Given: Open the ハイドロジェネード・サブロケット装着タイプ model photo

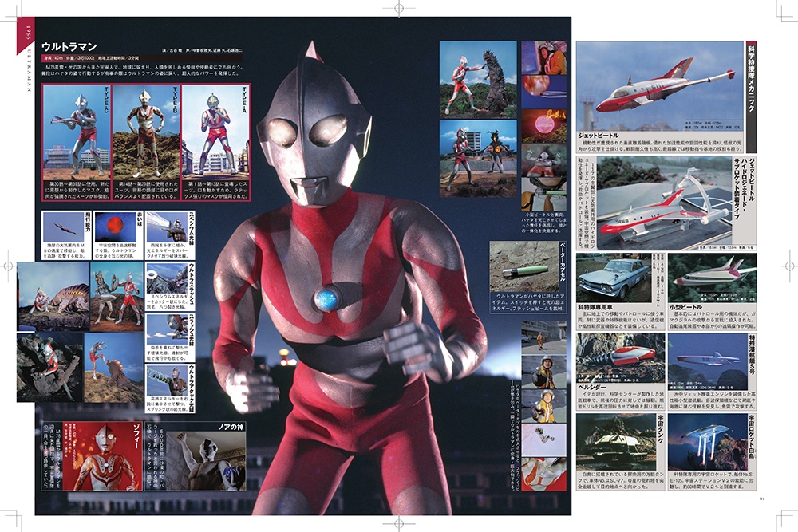Looking at the screenshot, I should 664,203.
